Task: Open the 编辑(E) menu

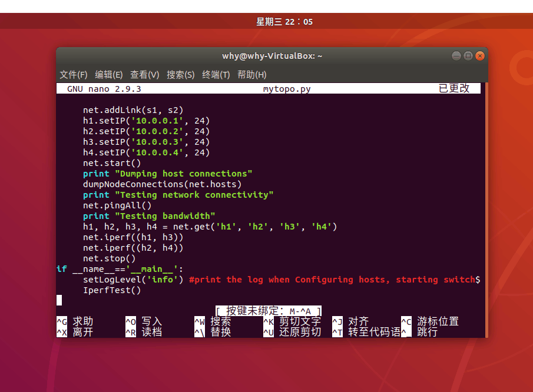Action: tap(109, 75)
